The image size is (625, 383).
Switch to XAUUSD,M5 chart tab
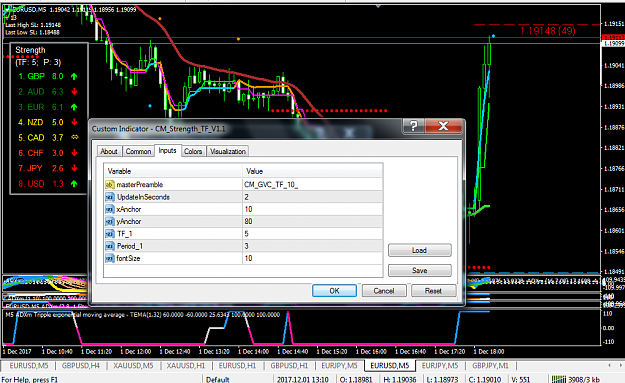click(x=133, y=365)
